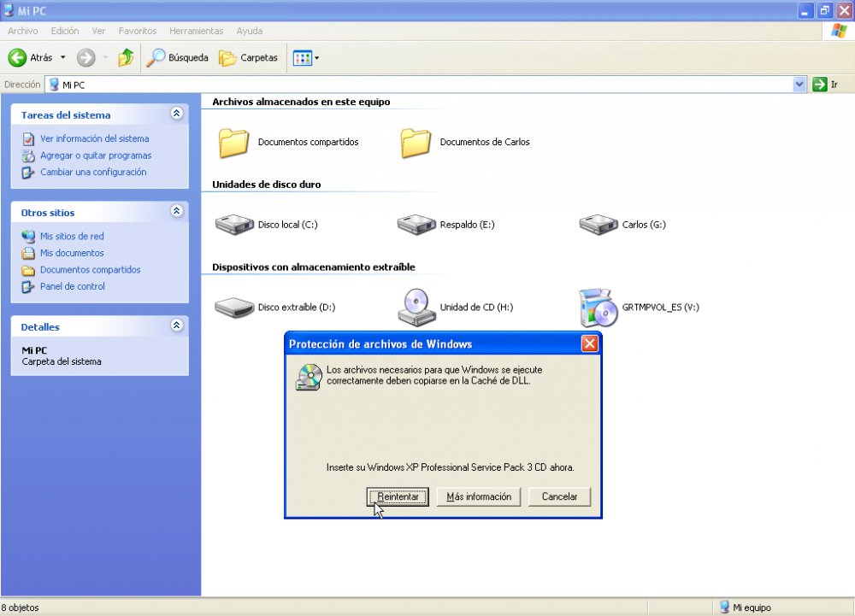Select the GRTMPVOL_ES (V:) disc icon
The height and width of the screenshot is (616, 855).
[598, 307]
